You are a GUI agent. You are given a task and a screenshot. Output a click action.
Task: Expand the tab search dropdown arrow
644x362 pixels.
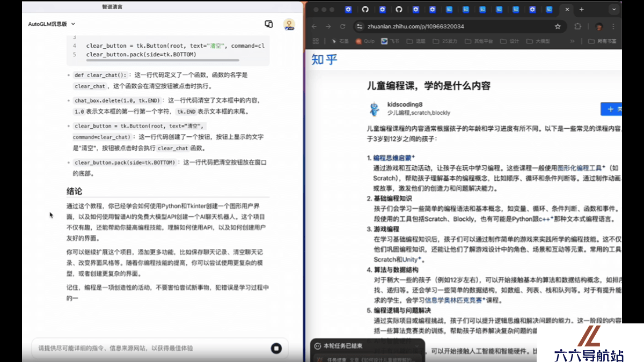[x=614, y=10]
